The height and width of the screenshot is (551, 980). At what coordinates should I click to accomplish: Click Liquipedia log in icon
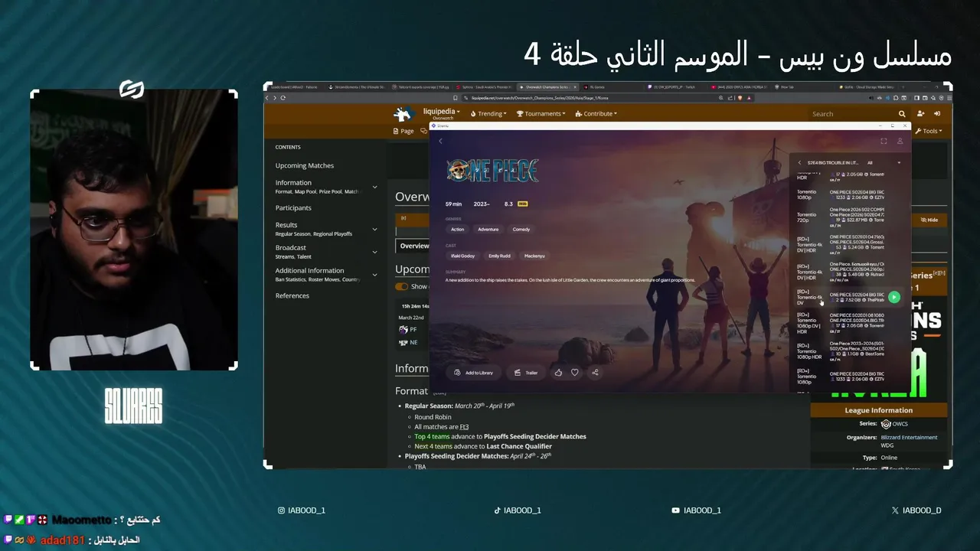(937, 114)
